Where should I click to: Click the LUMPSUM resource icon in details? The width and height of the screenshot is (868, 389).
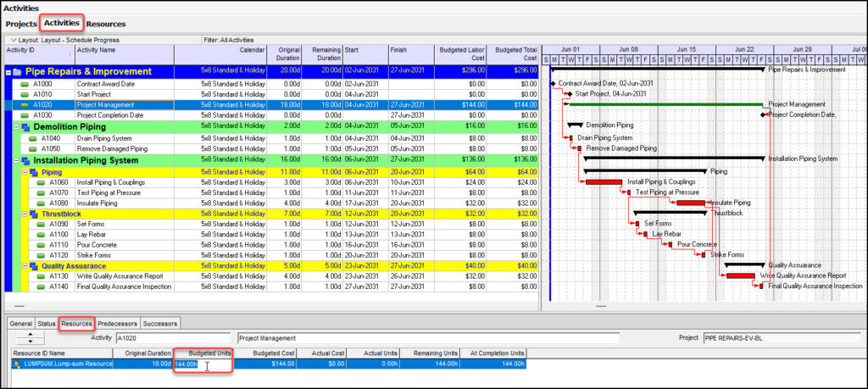pos(17,364)
